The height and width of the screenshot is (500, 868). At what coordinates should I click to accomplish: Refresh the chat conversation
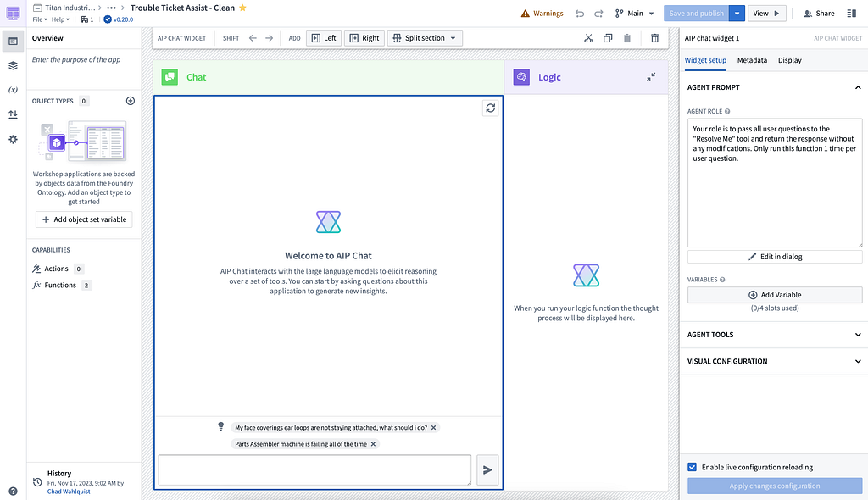tap(491, 108)
